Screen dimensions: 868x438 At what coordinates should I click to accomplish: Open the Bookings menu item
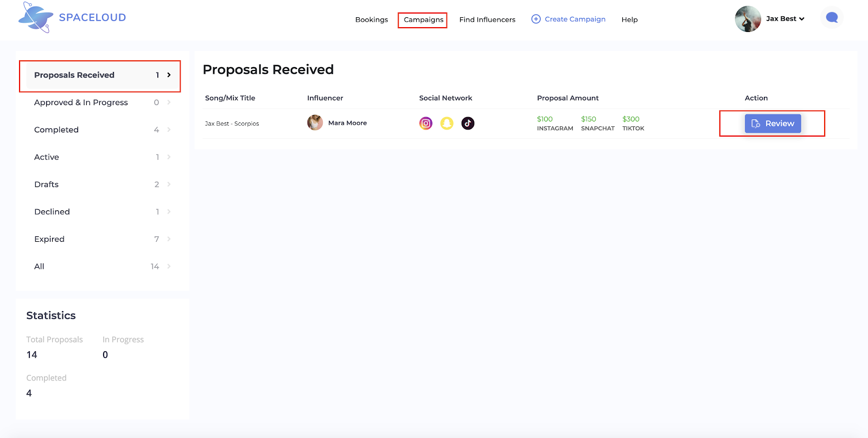tap(372, 20)
